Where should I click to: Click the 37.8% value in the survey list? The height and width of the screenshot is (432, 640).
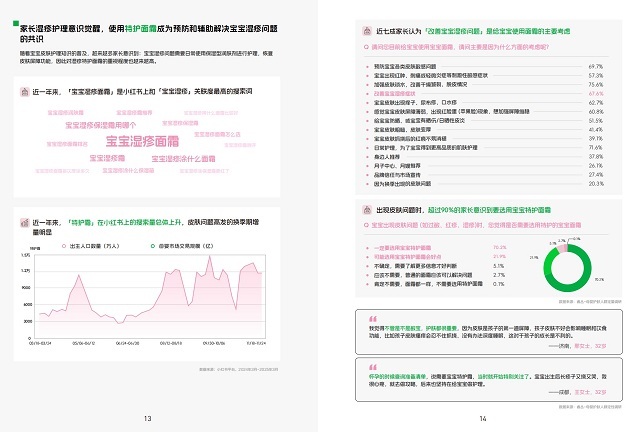(x=596, y=156)
